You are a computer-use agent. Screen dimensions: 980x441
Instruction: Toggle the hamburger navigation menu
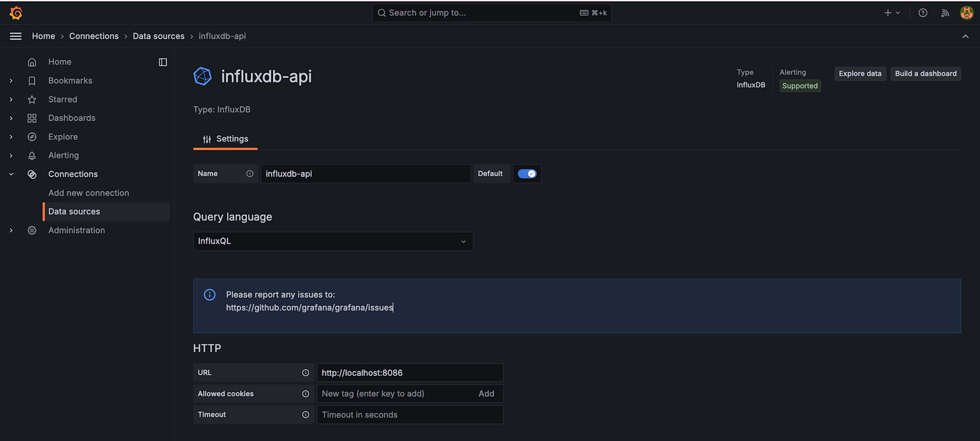16,36
